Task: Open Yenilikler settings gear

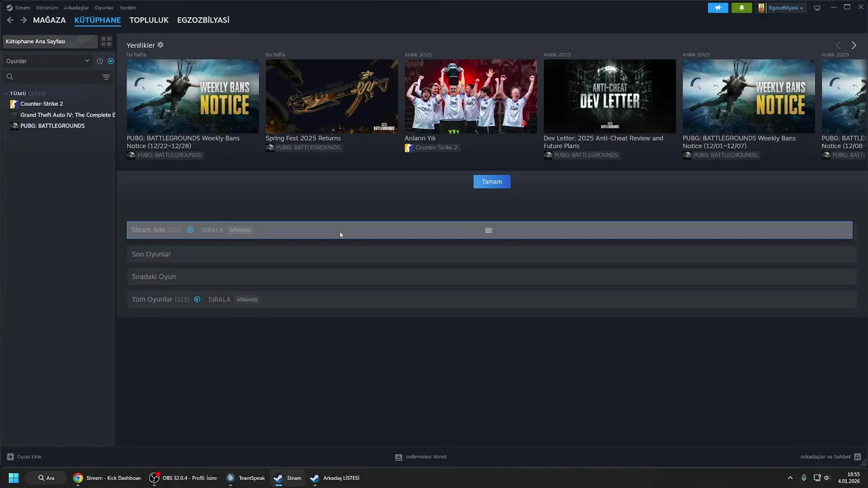Action: pyautogui.click(x=161, y=45)
